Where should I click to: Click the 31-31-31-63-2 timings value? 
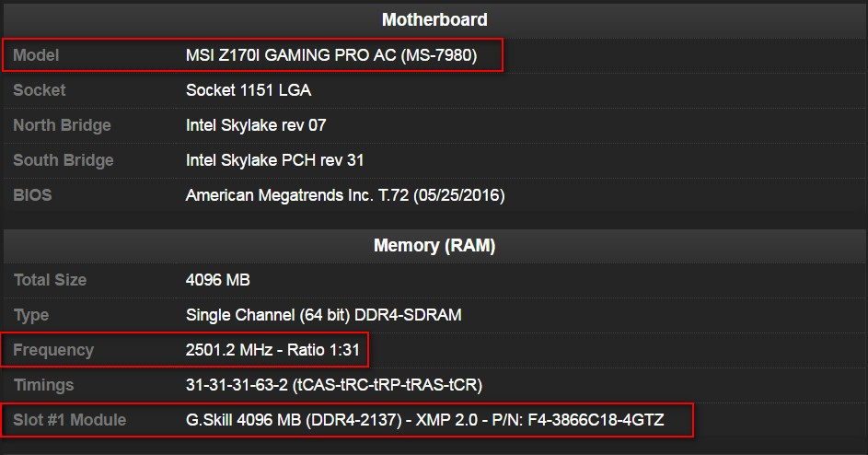point(334,385)
